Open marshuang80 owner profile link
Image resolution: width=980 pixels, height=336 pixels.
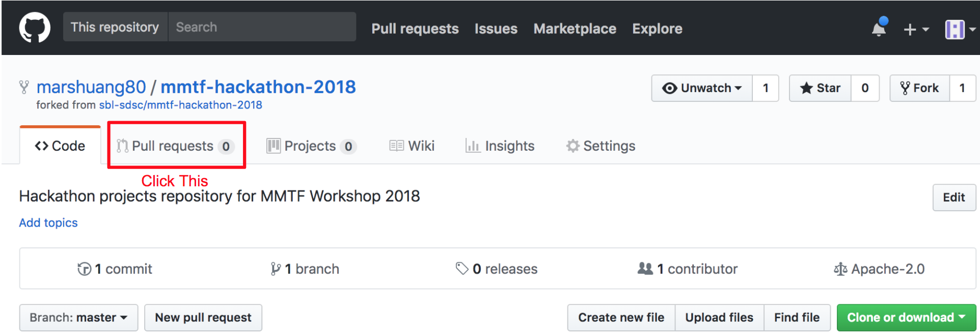91,87
